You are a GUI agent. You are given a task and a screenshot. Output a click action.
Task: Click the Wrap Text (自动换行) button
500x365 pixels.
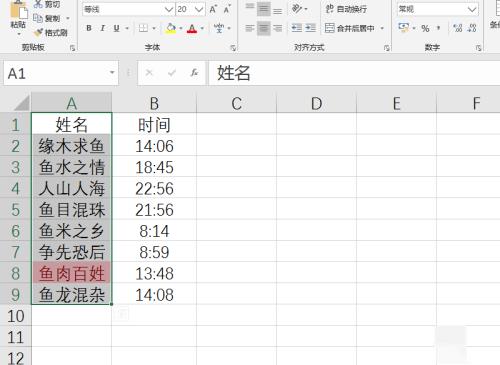[346, 9]
